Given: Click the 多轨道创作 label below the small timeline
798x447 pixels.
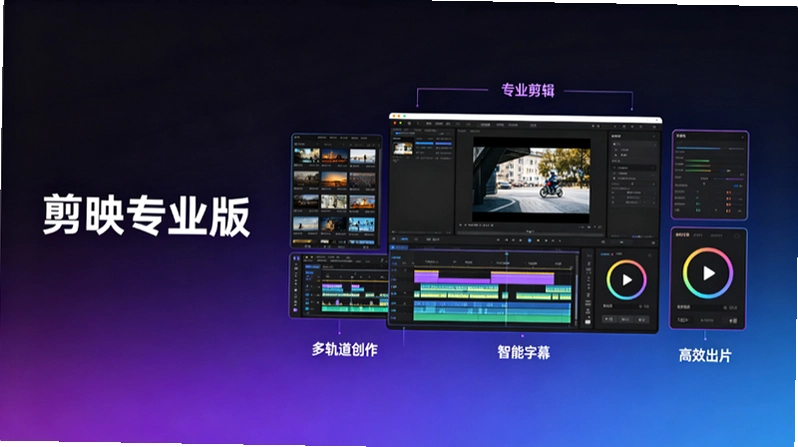Looking at the screenshot, I should pyautogui.click(x=345, y=349).
